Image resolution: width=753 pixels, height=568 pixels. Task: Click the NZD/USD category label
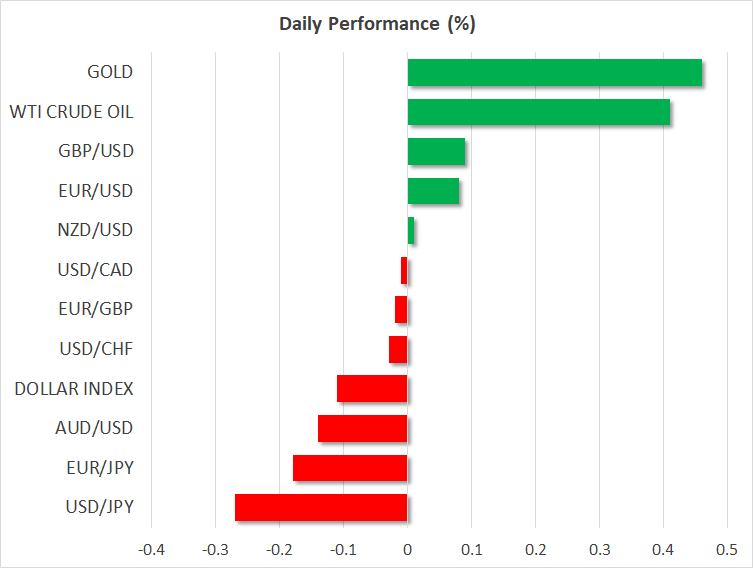pos(97,230)
